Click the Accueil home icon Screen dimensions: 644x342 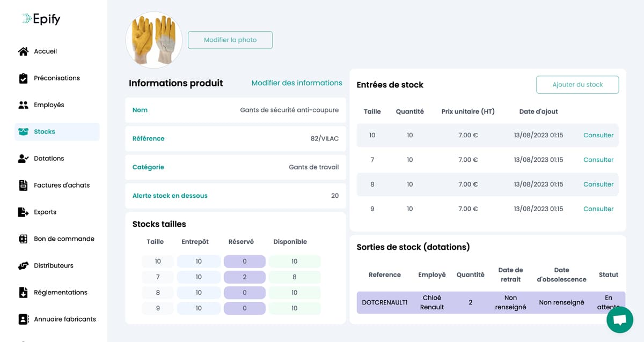(x=23, y=51)
